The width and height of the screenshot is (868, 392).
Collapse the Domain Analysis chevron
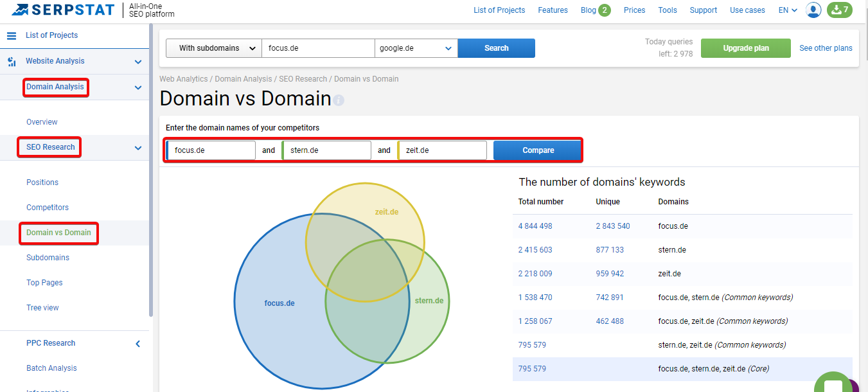point(137,87)
